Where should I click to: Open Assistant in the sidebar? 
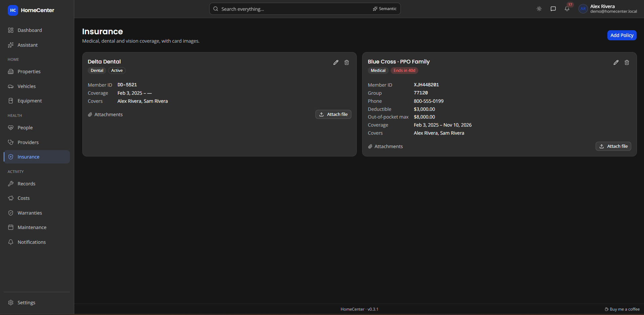tap(37, 45)
